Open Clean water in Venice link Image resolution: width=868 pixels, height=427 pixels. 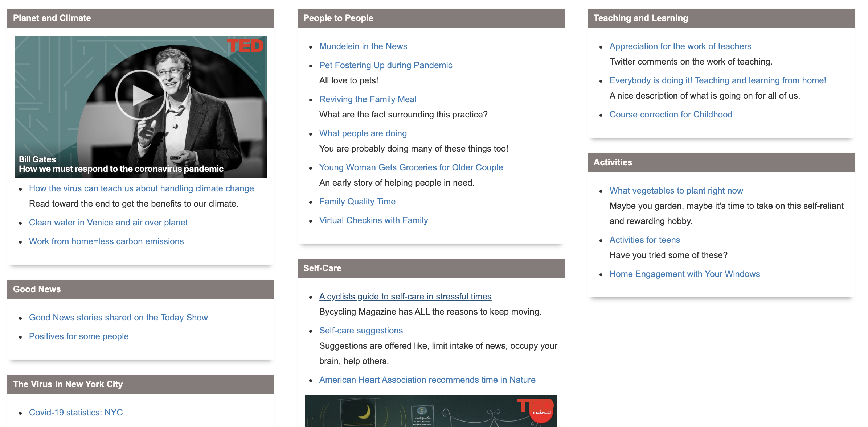(x=108, y=223)
